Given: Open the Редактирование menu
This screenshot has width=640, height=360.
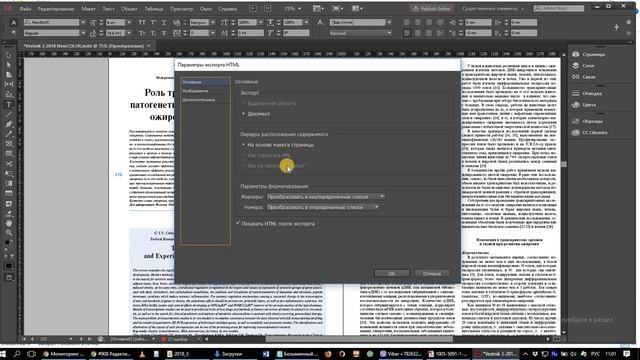Looking at the screenshot, I should (56, 9).
